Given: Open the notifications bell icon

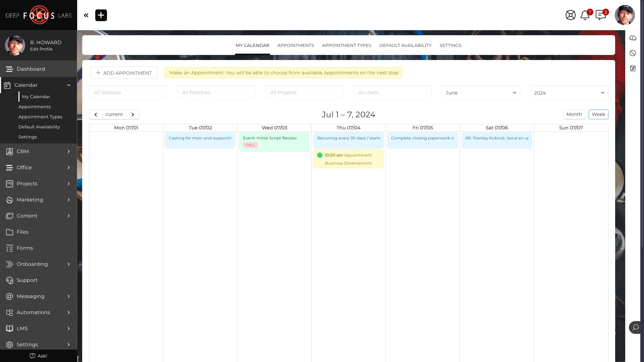Looking at the screenshot, I should click(x=585, y=15).
